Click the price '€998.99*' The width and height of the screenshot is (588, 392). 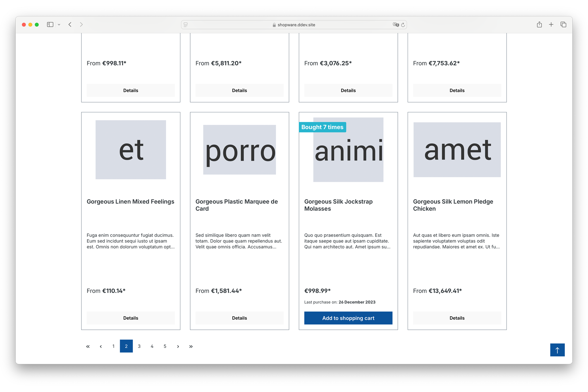click(317, 291)
